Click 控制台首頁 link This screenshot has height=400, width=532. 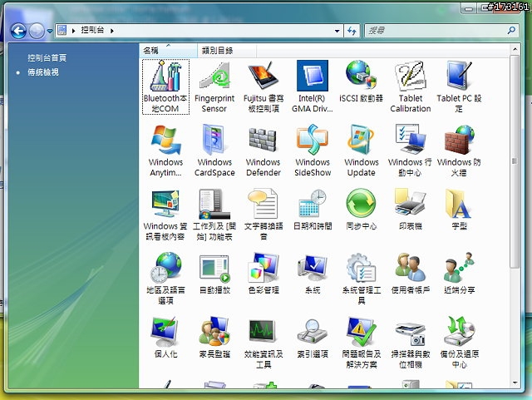47,57
